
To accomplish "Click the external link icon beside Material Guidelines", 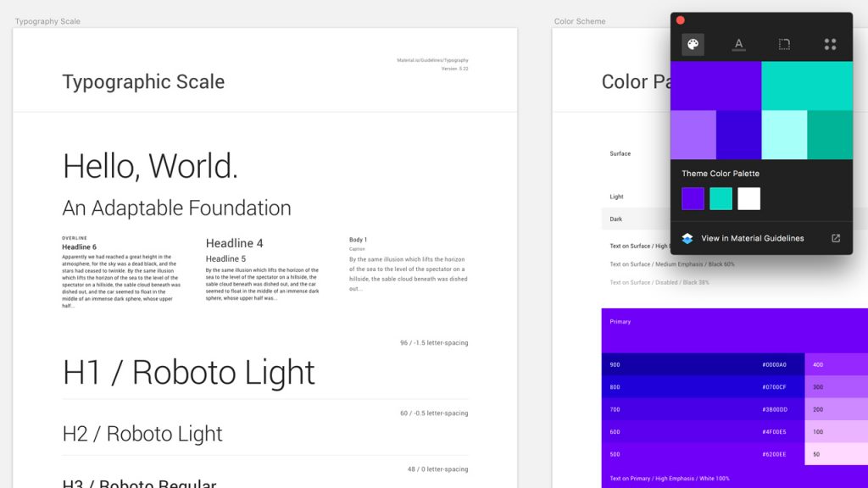I will [836, 238].
